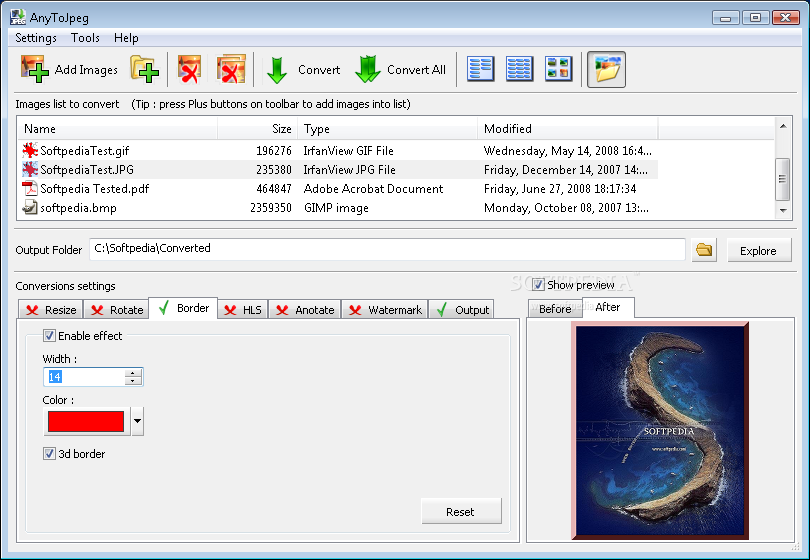Click the border Width input field
Viewport: 810px width, 560px height.
[x=85, y=377]
